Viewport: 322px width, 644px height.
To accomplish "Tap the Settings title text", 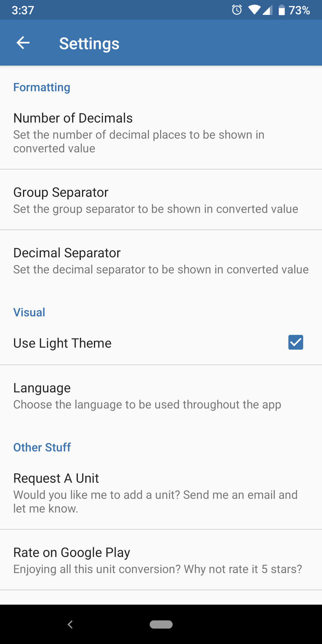I will coord(89,44).
